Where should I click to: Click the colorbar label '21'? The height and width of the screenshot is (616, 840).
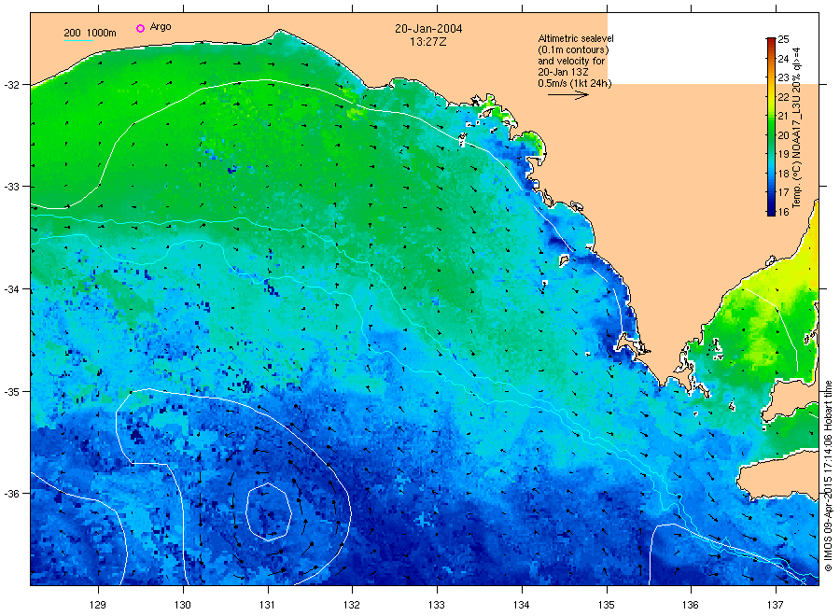783,117
